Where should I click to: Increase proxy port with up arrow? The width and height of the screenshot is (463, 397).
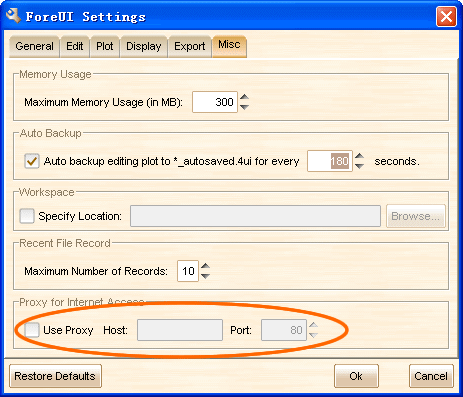(x=313, y=325)
